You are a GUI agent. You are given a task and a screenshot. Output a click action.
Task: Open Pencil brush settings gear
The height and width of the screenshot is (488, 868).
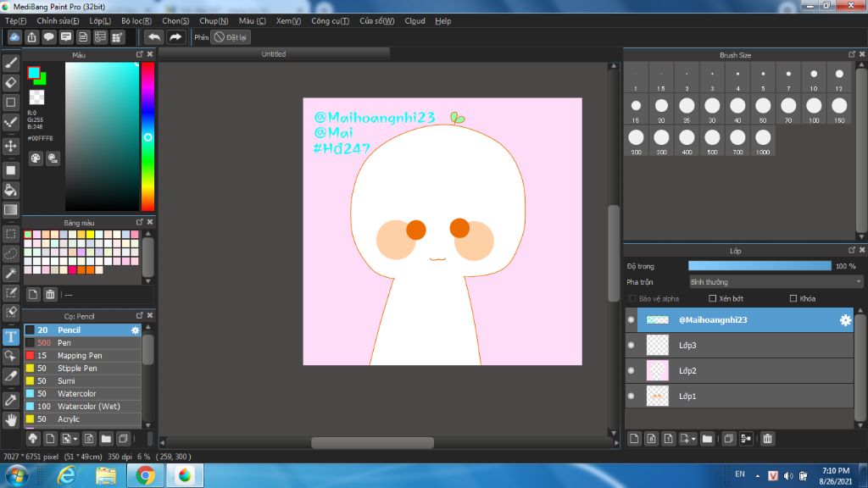135,330
